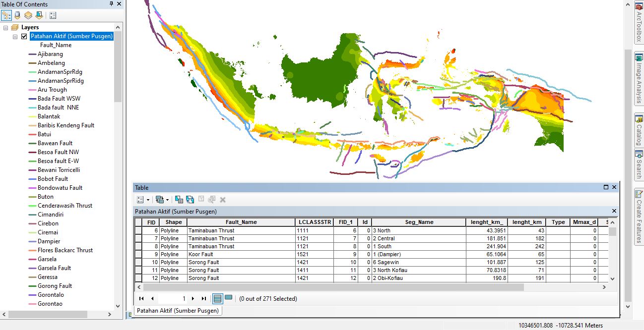Click the Next Record arrow button
Screen dimensions: 644x330
pyautogui.click(x=193, y=298)
